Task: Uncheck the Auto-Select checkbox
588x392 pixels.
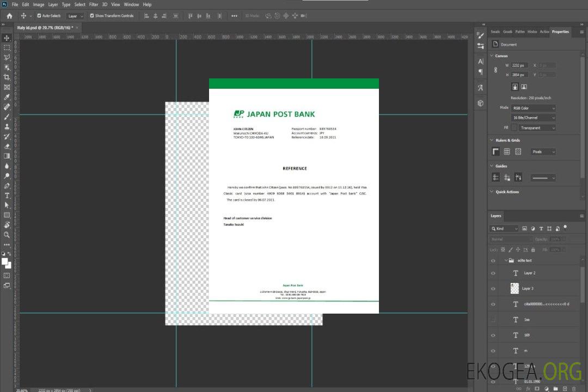Action: 39,16
